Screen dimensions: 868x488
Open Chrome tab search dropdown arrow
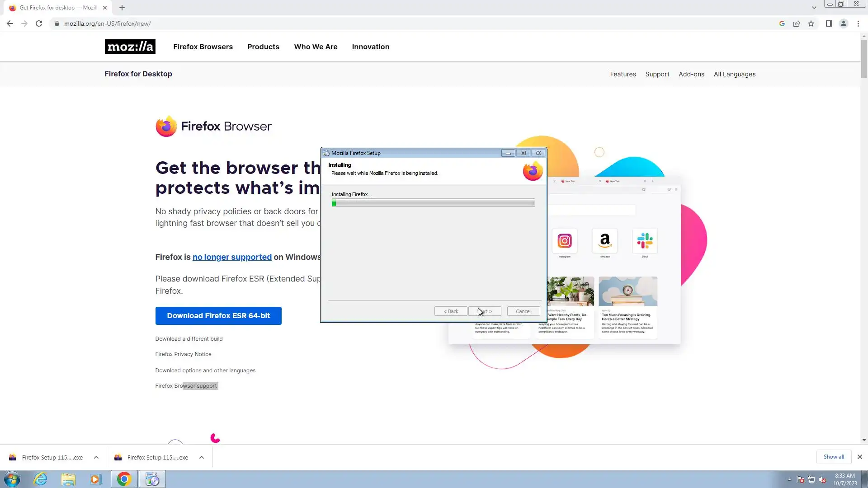(x=814, y=8)
